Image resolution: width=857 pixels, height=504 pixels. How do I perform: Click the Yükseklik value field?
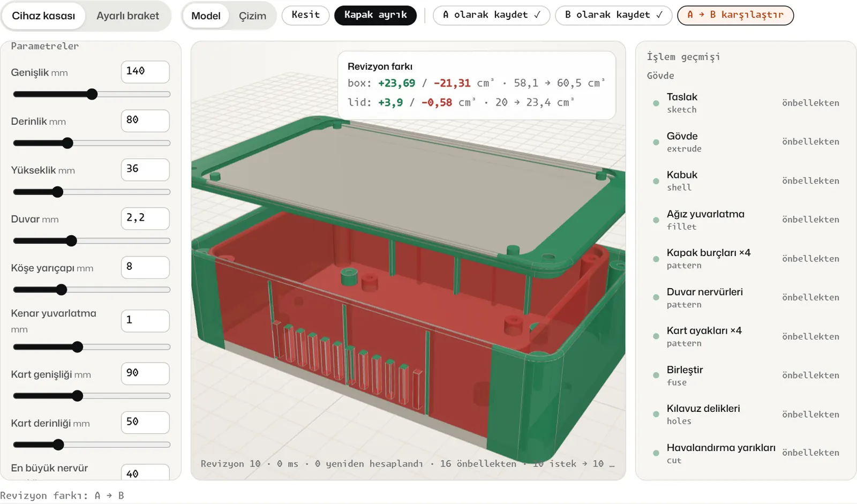tap(145, 169)
